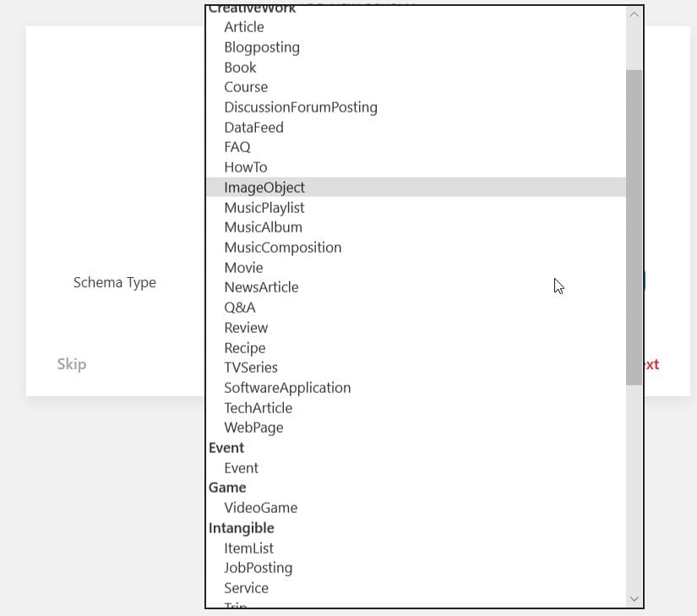Screen dimensions: 697x616
Task: Pick the HowTo schema type
Action: pyautogui.click(x=246, y=167)
